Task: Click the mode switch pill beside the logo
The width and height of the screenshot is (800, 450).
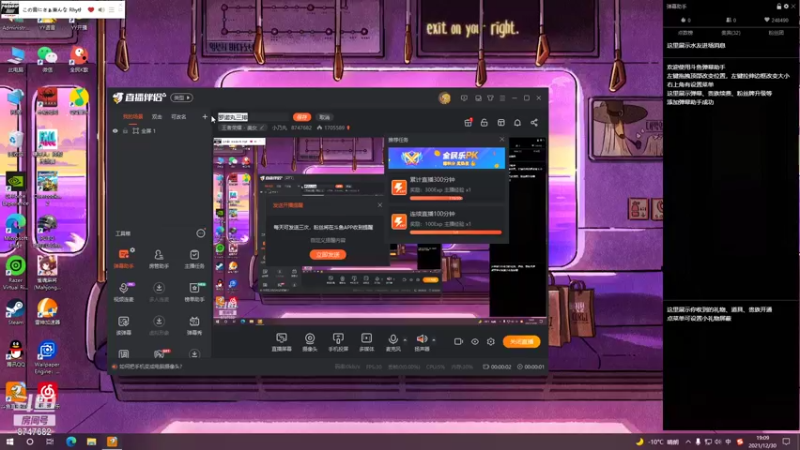Action: point(182,97)
